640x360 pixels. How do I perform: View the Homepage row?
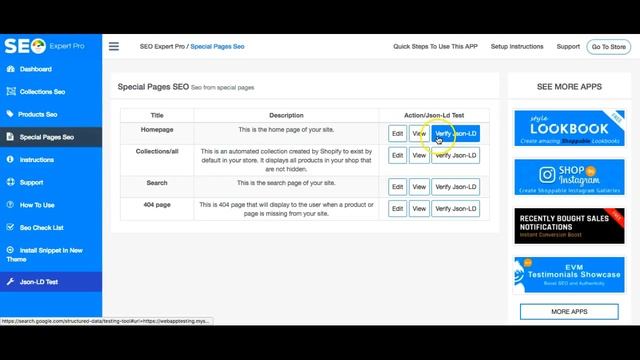pos(419,133)
